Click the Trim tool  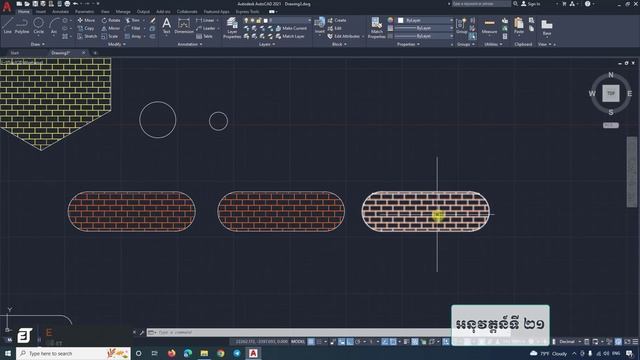133,20
